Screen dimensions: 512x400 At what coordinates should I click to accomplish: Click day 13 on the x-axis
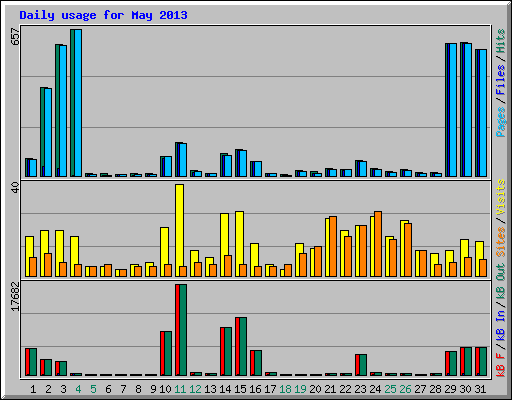pyautogui.click(x=210, y=389)
